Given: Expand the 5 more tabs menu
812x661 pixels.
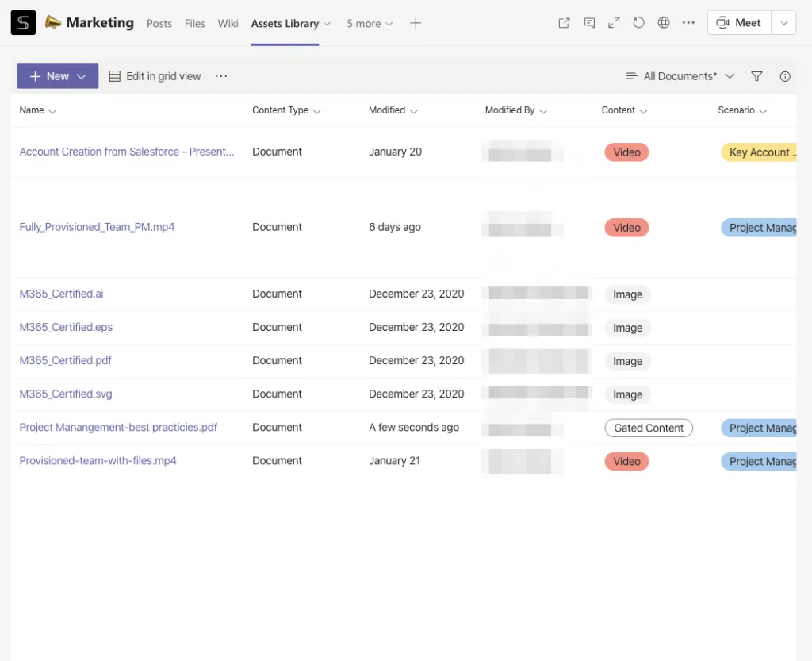Looking at the screenshot, I should tap(370, 23).
